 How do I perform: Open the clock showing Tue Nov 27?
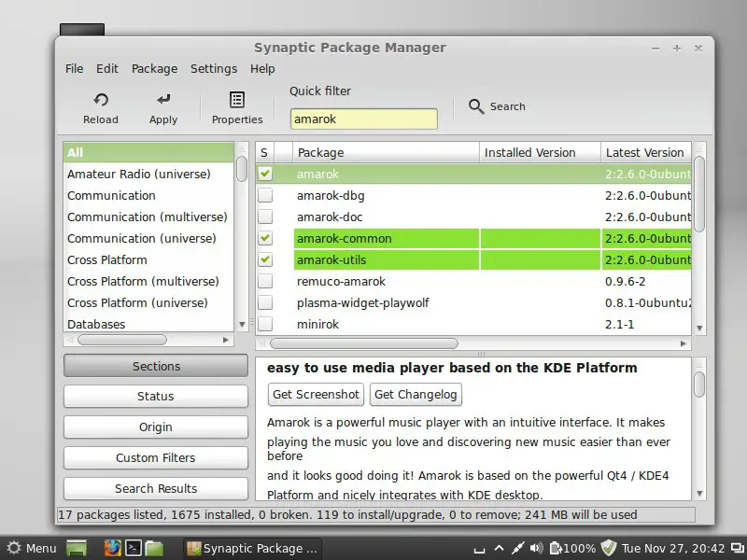tap(672, 548)
